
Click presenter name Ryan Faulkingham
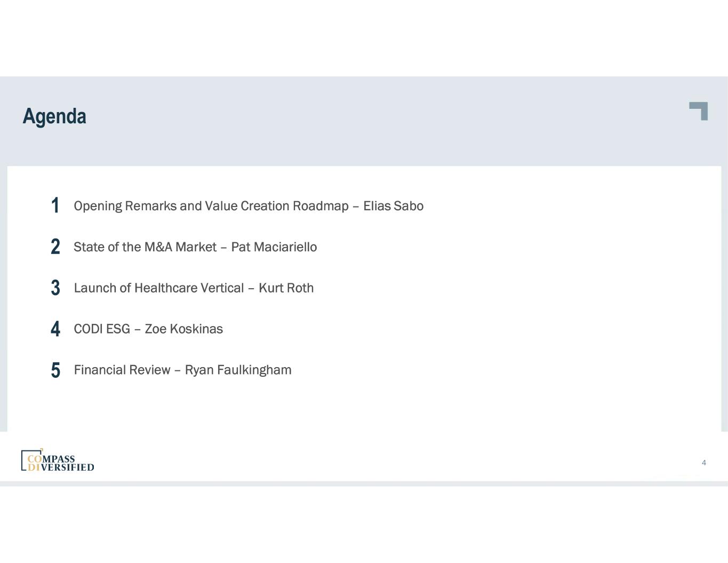(238, 370)
